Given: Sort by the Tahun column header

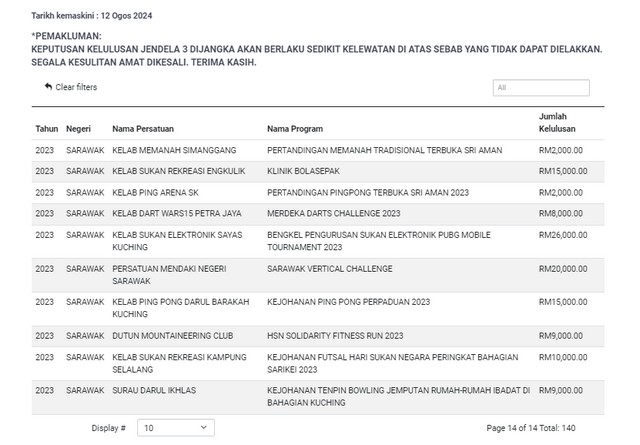Looking at the screenshot, I should click(46, 129).
